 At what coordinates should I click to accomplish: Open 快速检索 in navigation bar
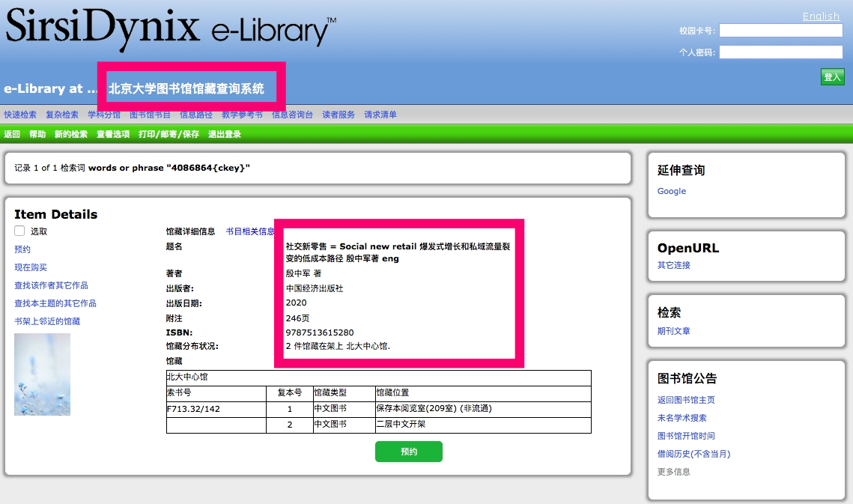(20, 115)
